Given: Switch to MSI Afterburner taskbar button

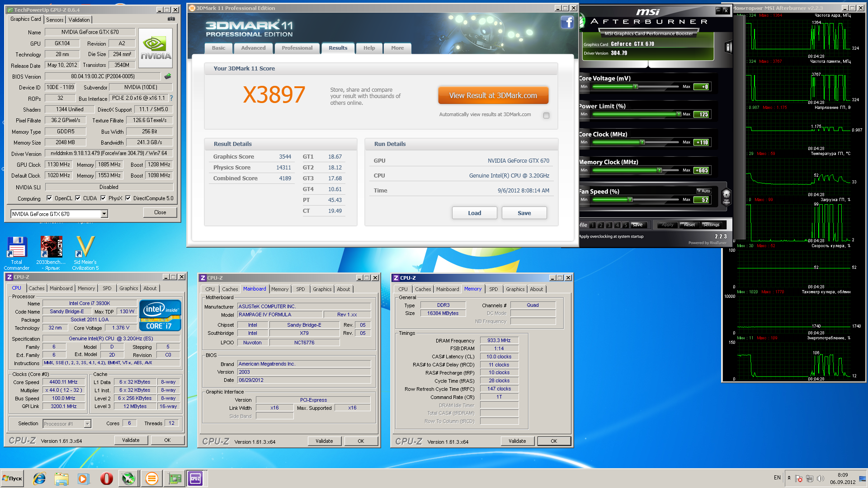Looking at the screenshot, I should (x=128, y=478).
